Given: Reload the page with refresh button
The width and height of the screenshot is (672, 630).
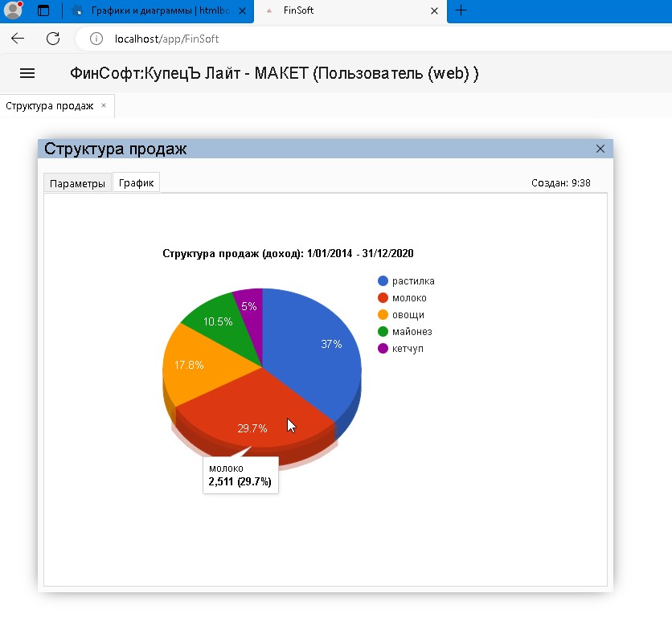Looking at the screenshot, I should click(x=53, y=39).
